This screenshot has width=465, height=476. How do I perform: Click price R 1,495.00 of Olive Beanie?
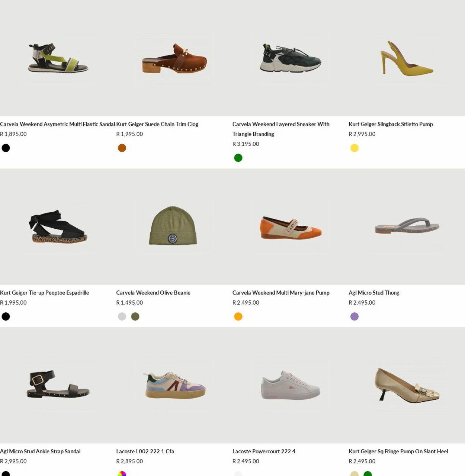(129, 303)
